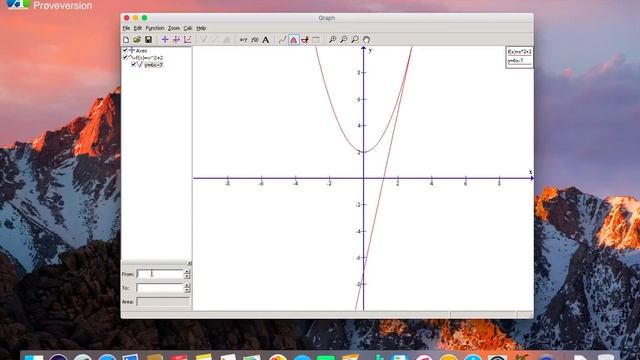Open the Calc menu
The height and width of the screenshot is (360, 640).
(x=188, y=28)
